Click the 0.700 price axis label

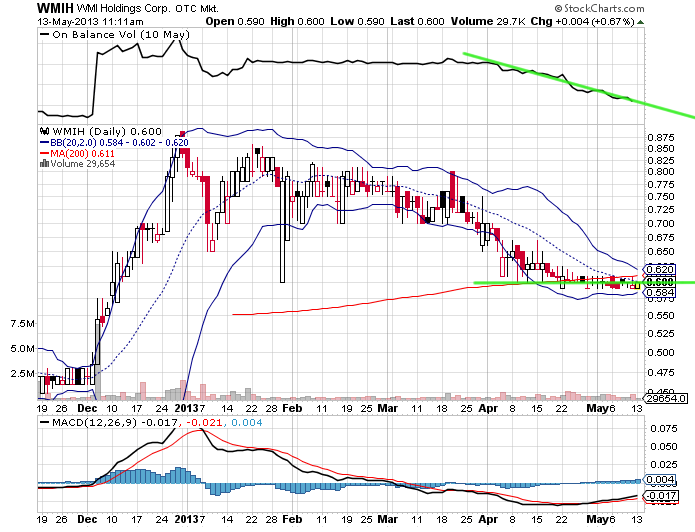point(661,223)
